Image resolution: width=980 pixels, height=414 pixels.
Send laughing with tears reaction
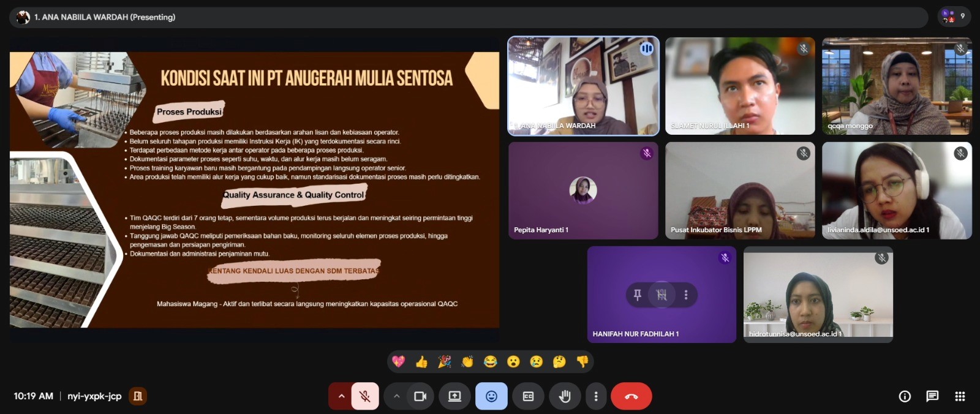[491, 362]
